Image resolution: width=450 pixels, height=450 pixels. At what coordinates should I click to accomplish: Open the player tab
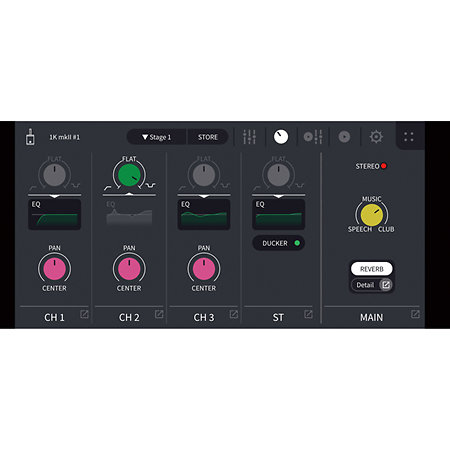(x=344, y=137)
